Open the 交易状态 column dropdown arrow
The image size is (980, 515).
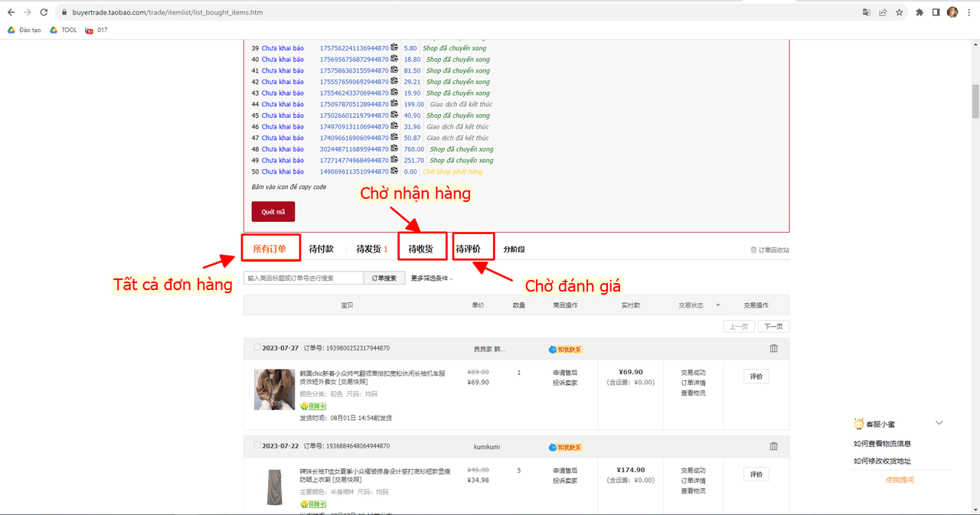click(717, 305)
